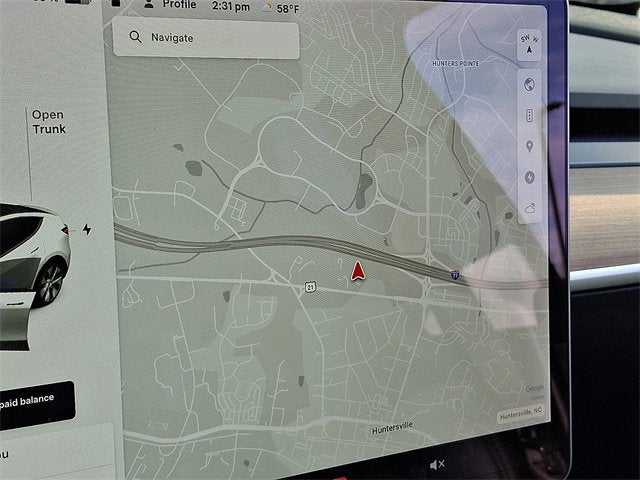Image resolution: width=640 pixels, height=480 pixels.
Task: Tap the muted volume speaker icon
Action: pos(437,465)
